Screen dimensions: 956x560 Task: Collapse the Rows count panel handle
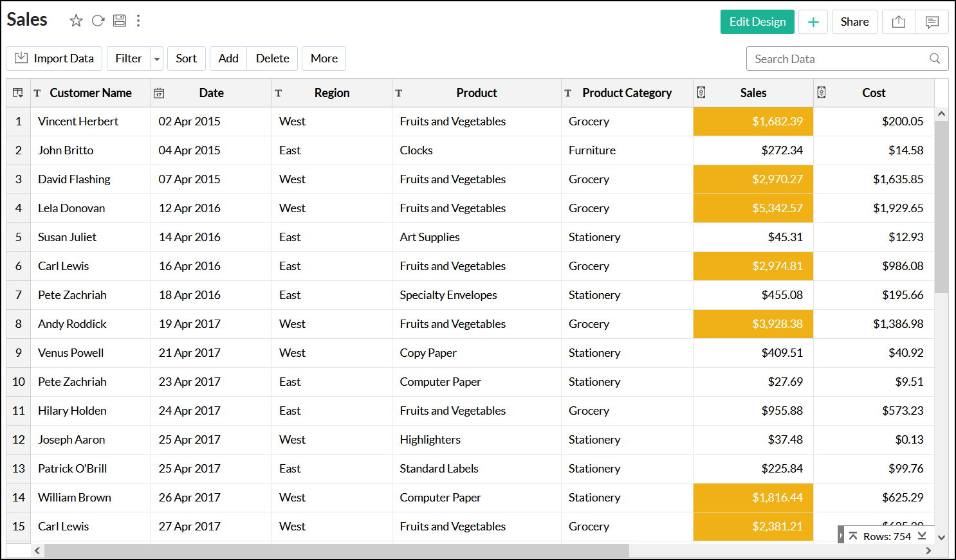840,535
